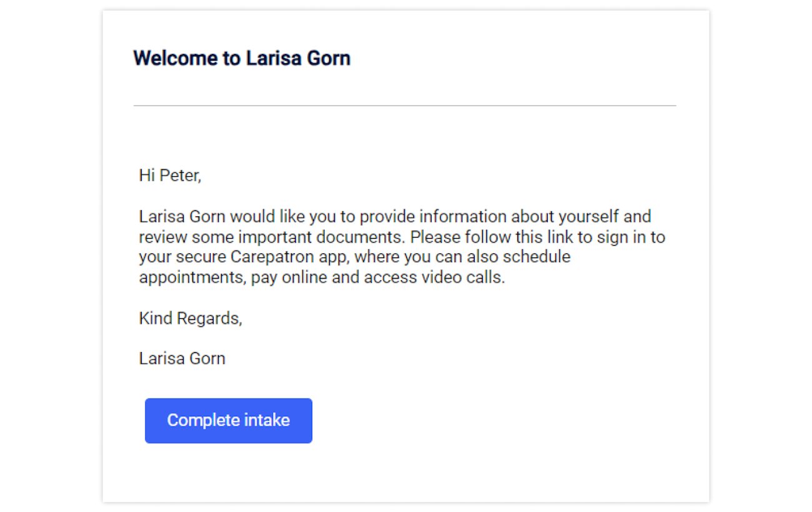Viewport: 812px width, 512px height.
Task: Click the horizontal divider below the heading
Action: (x=405, y=106)
